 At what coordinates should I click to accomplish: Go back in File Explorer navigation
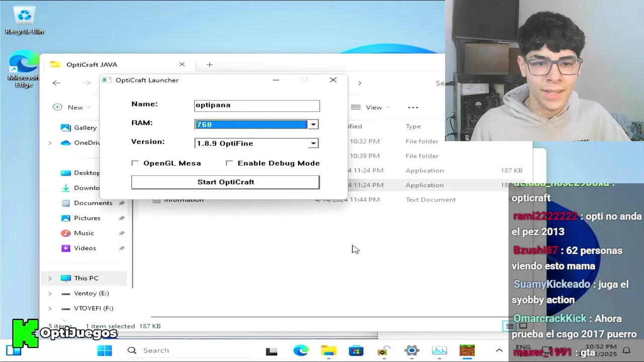pyautogui.click(x=56, y=83)
